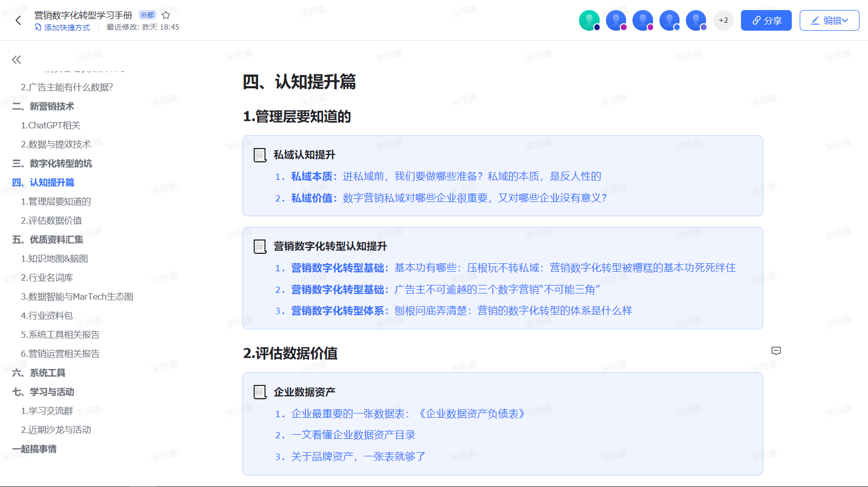The image size is (868, 487).
Task: Collapse the outline sidebar
Action: 16,60
